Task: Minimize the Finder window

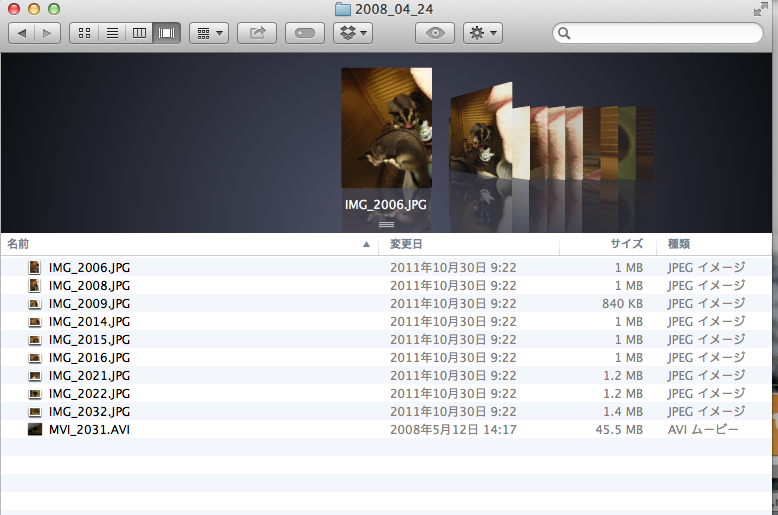Action: (x=34, y=9)
